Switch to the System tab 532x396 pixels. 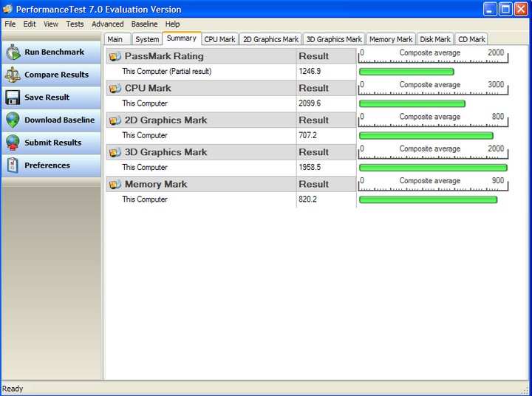(x=147, y=39)
